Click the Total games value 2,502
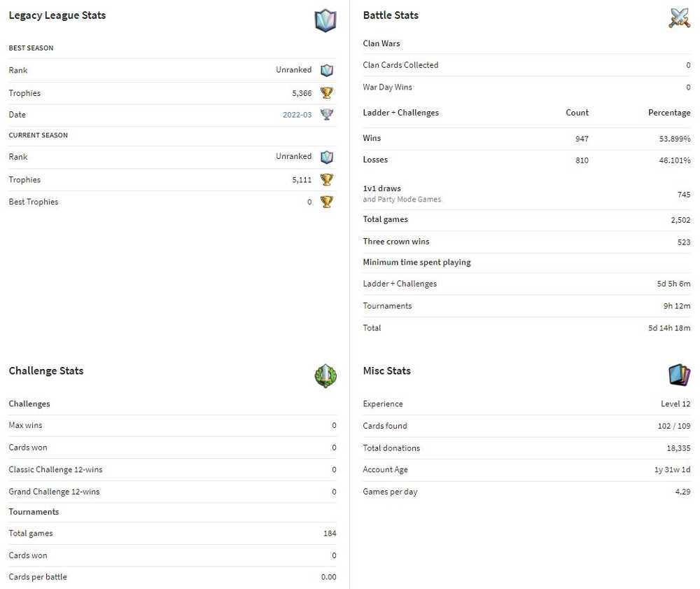This screenshot has width=700, height=589. (x=680, y=220)
